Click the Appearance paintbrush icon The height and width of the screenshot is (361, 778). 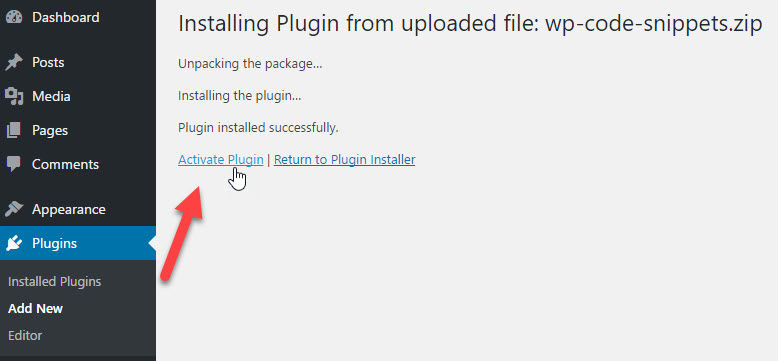tap(14, 209)
